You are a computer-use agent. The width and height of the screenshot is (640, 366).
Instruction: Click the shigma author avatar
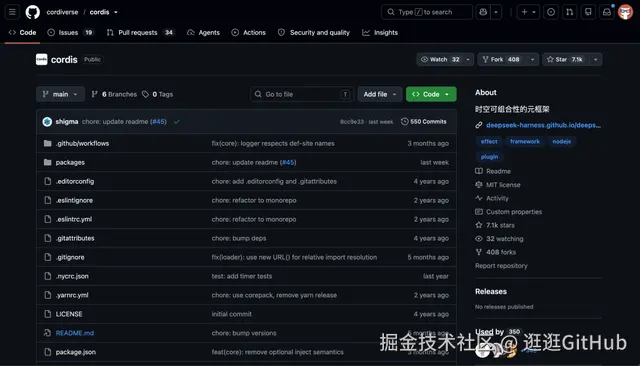(47, 122)
